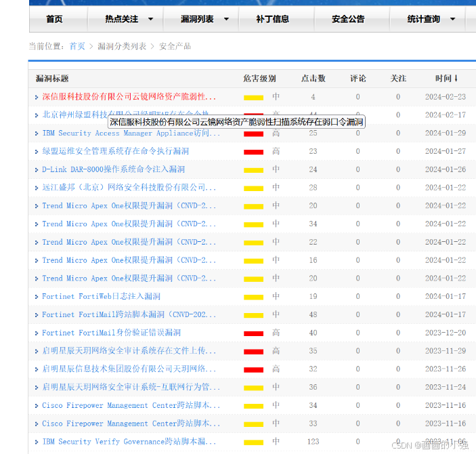Click date 2023-11-29 cell
476x454 pixels.
tap(446, 351)
